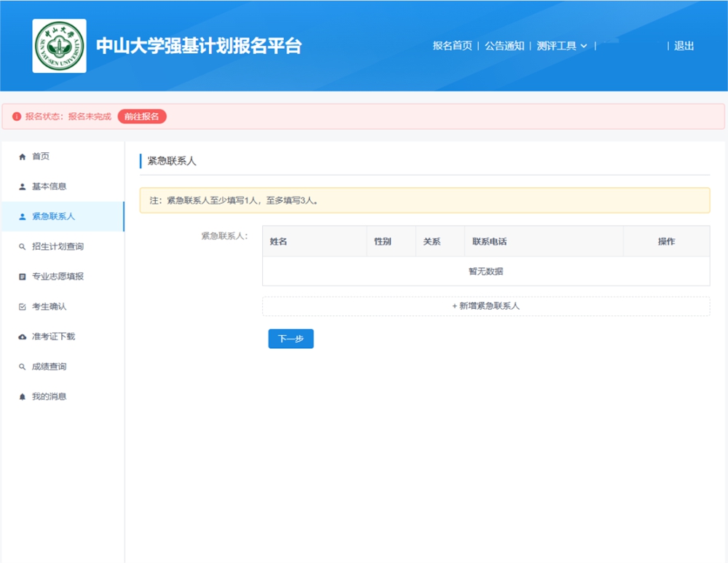The height and width of the screenshot is (563, 728).
Task: Click the home icon beside 首页
Action: [x=22, y=157]
